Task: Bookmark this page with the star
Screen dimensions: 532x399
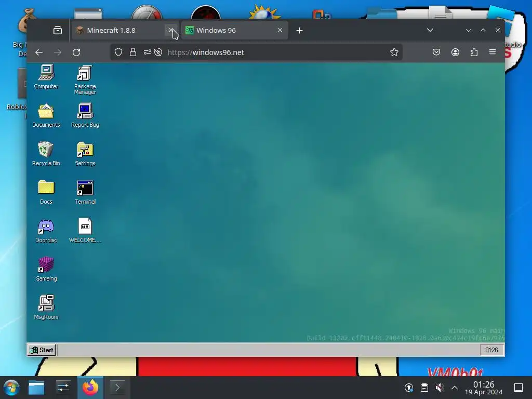Action: (394, 52)
